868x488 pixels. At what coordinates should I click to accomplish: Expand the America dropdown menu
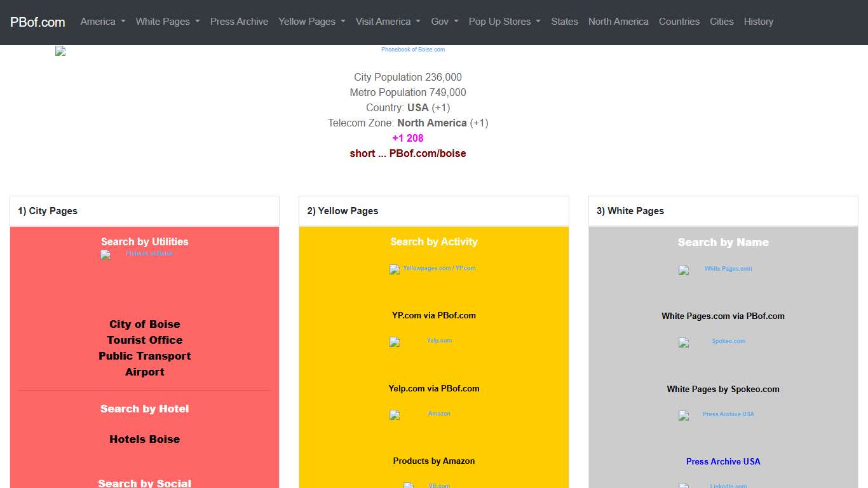point(102,21)
